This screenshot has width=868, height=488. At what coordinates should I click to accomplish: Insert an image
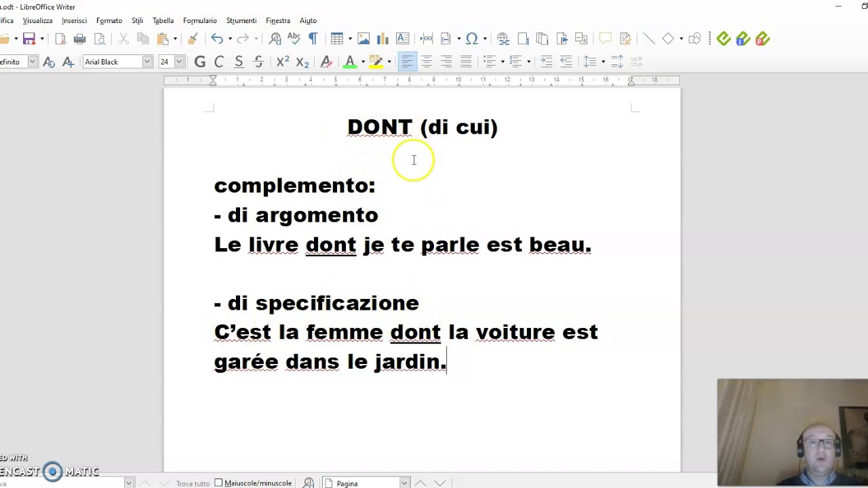tap(363, 39)
